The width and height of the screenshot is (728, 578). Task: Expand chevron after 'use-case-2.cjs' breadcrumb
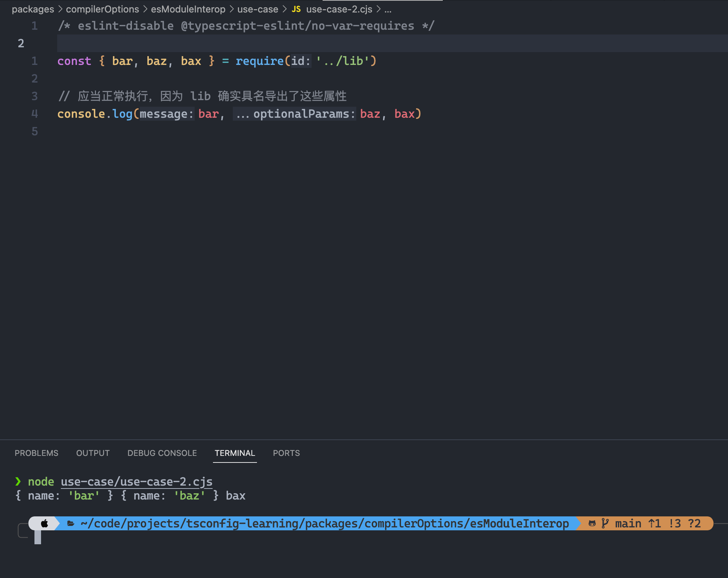pos(378,9)
